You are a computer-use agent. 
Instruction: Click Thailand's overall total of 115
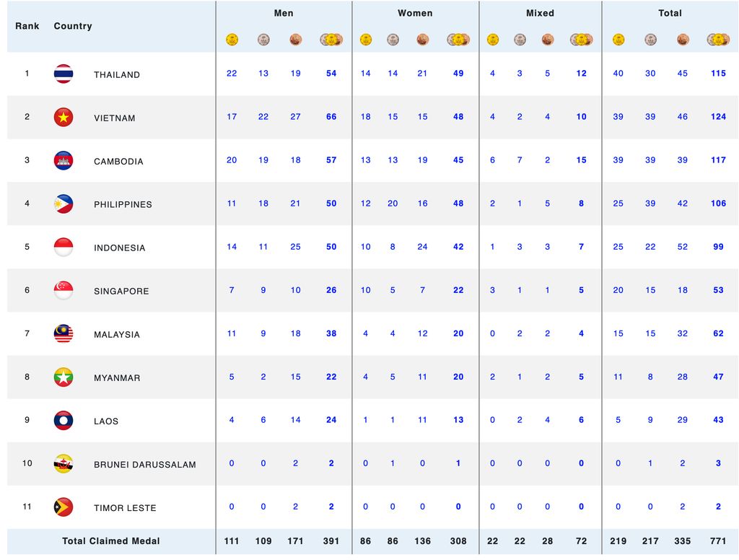pos(718,74)
